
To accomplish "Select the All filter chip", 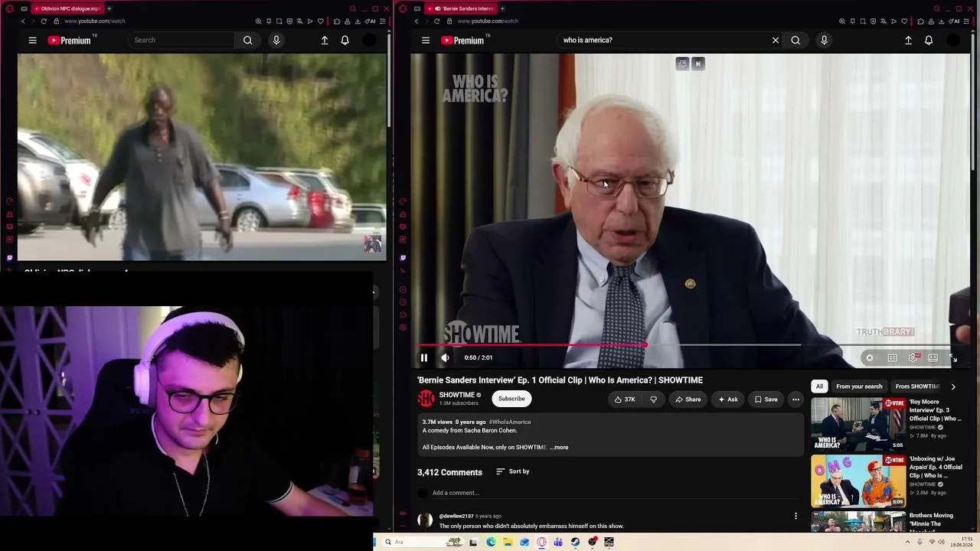I will click(x=819, y=386).
